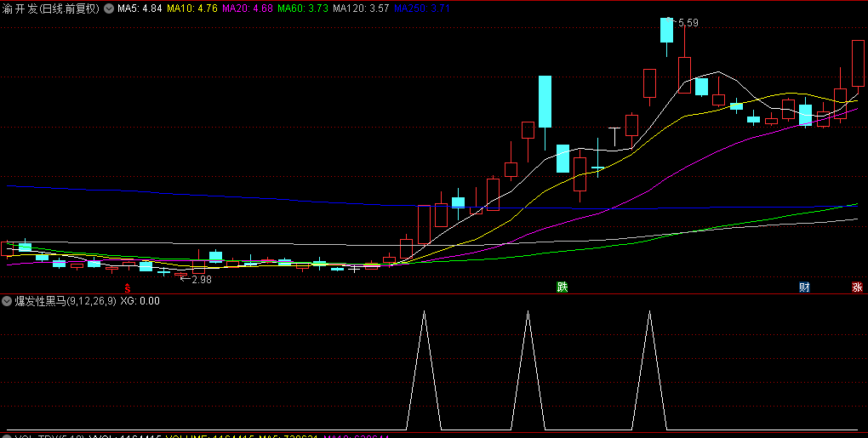868x438 pixels.
Task: Open the red 涨 marker
Action: (857, 287)
